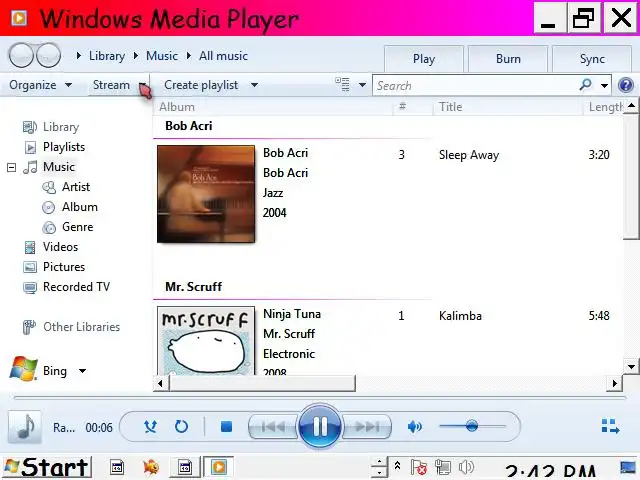The width and height of the screenshot is (640, 480).
Task: Click the playback seek bar
Action: coord(320,397)
